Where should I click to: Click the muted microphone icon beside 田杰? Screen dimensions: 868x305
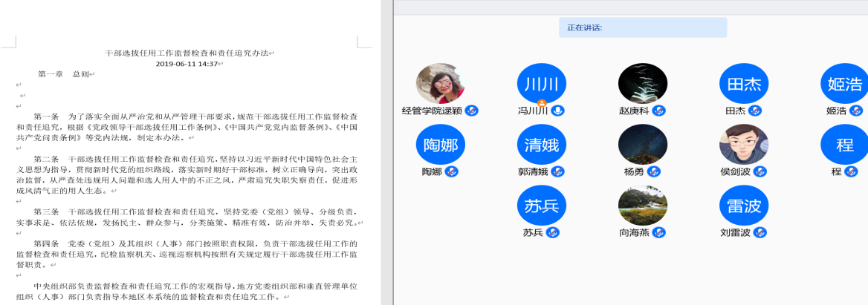tap(755, 111)
